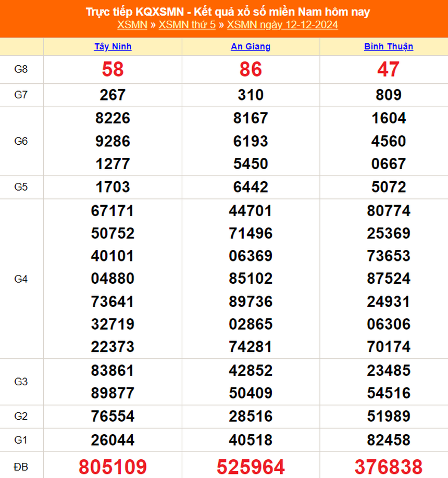The image size is (448, 478).
Task: Click Bình Thuận's G8 result 47
Action: coord(388,69)
